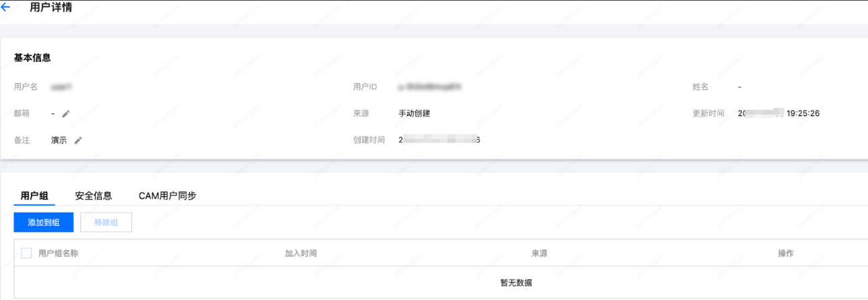Viewport: 868px width, 300px height.
Task: Click the 更新时间 timestamp value
Action: pos(778,113)
